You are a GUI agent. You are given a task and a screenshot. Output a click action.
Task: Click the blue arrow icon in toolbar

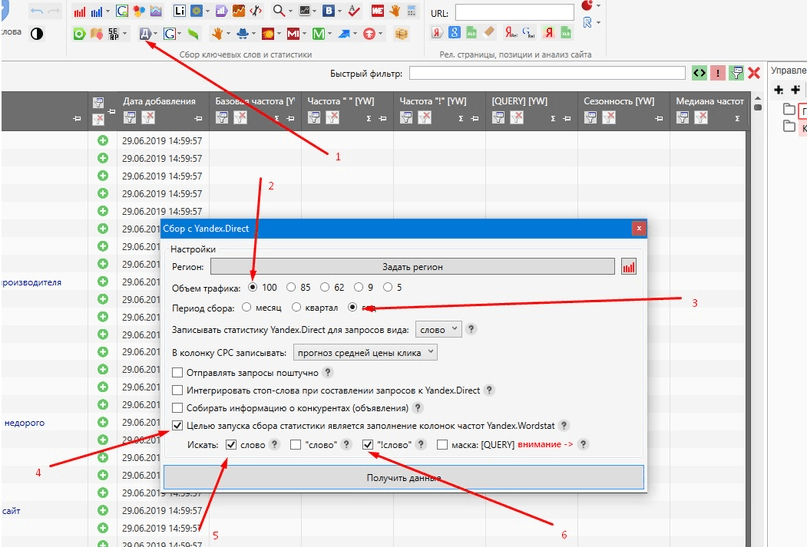point(344,34)
